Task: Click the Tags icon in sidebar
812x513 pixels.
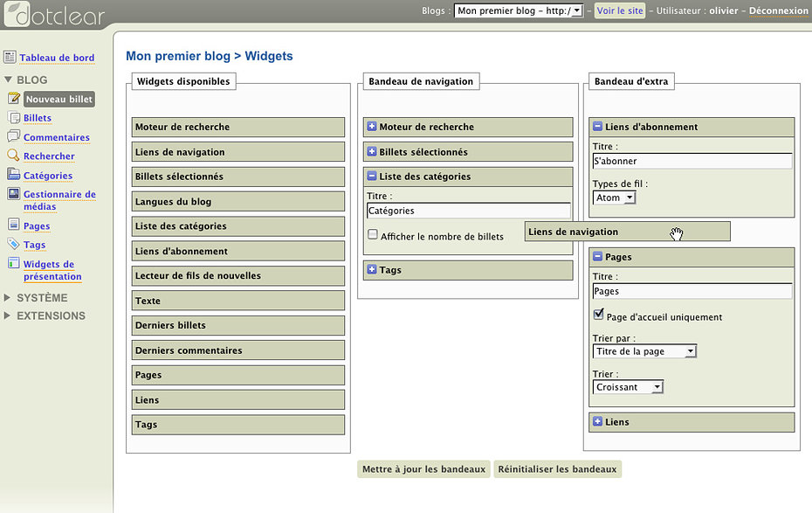Action: 13,245
